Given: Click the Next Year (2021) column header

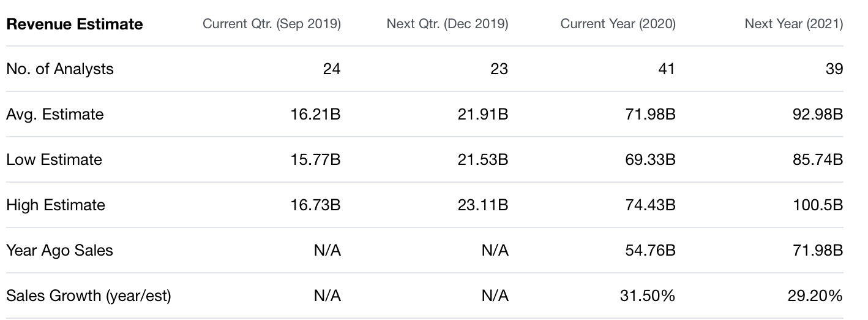Looking at the screenshot, I should point(793,25).
